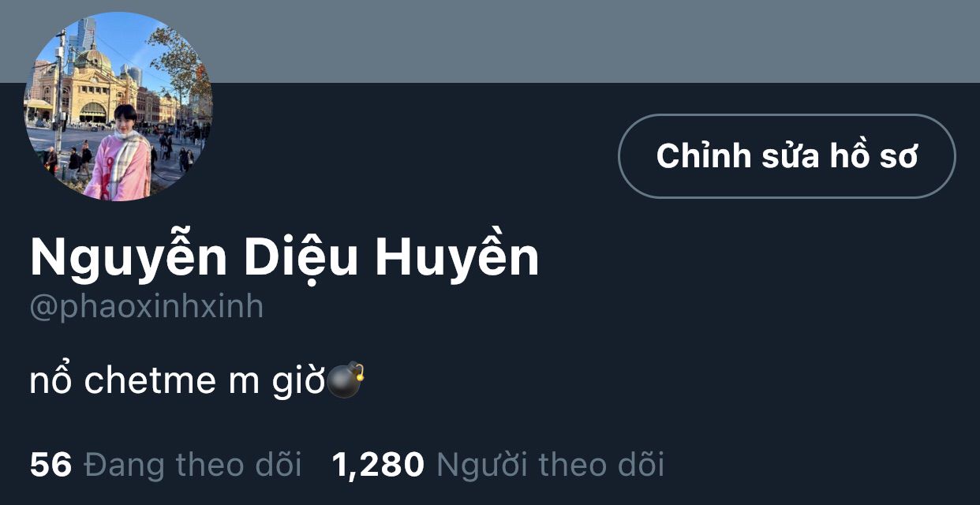Screen dimensions: 980x505
Task: Tap the bomb emoji in bio
Action: click(346, 380)
